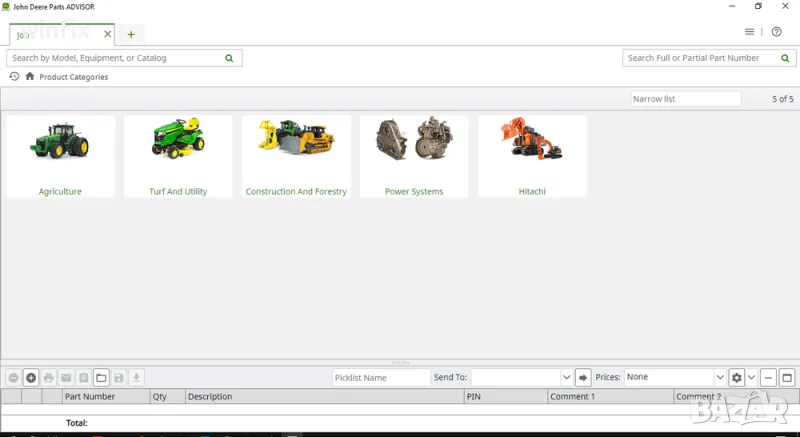Expand the Prices dropdown
The height and width of the screenshot is (437, 800).
click(720, 378)
